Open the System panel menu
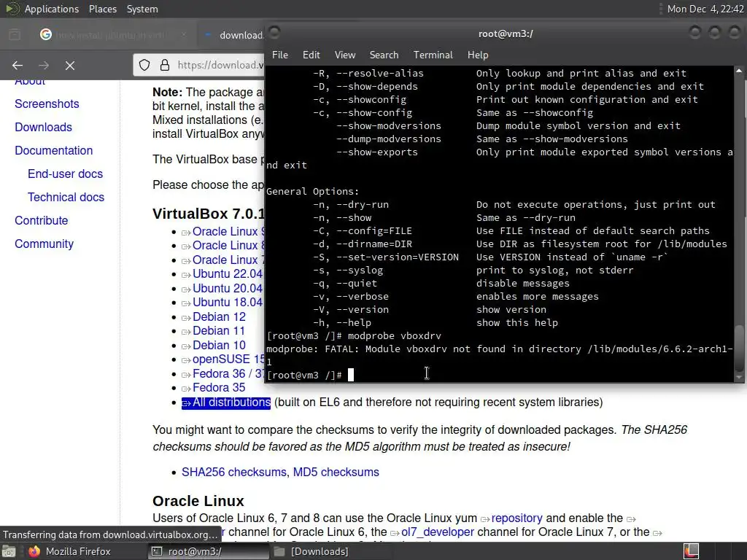Image resolution: width=747 pixels, height=560 pixels. [142, 9]
